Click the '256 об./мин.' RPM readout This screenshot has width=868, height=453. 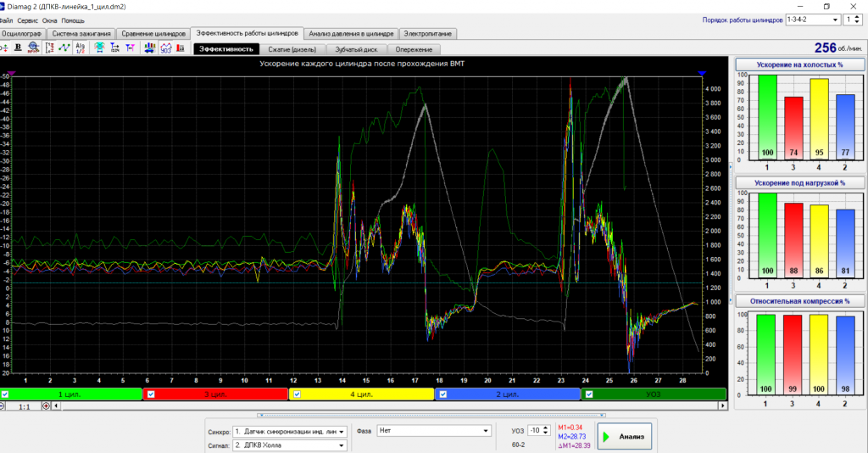(x=838, y=48)
